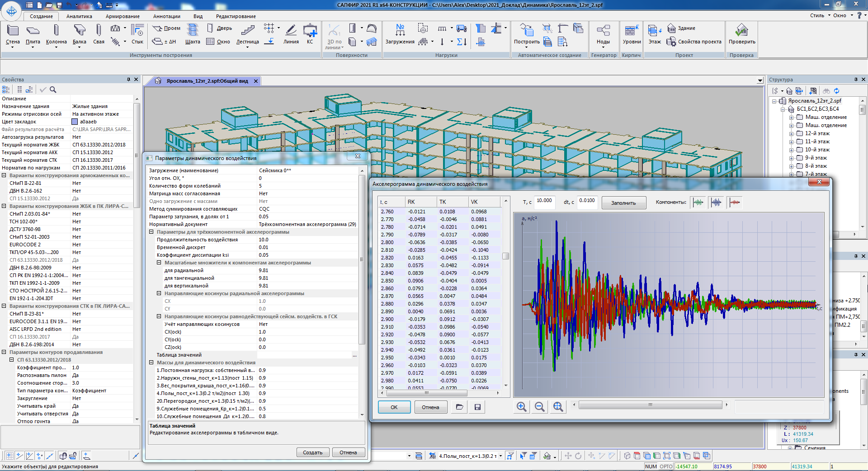Image resolution: width=868 pixels, height=471 pixels.
Task: Collapse Массы для динамического воздействия section
Action: pos(151,363)
